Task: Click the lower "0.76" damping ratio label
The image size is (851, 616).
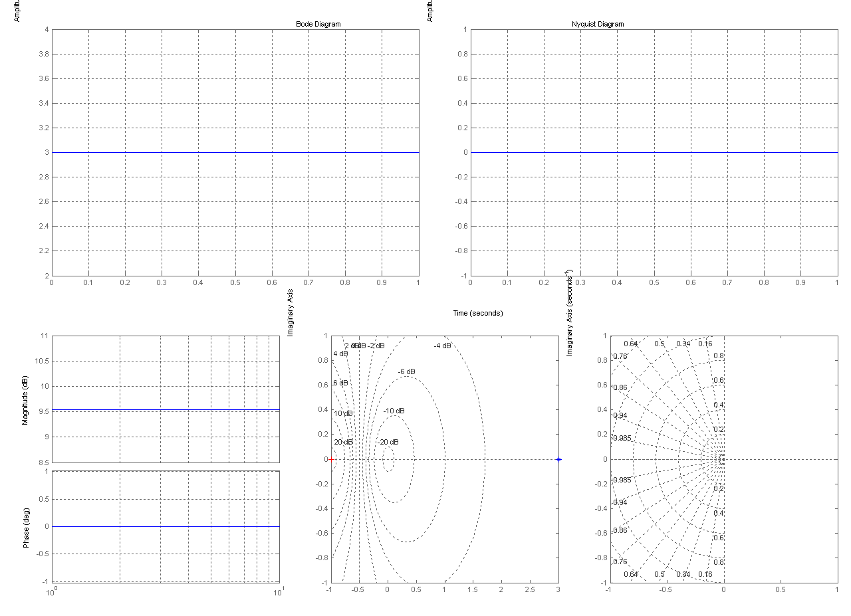Action: [x=620, y=562]
